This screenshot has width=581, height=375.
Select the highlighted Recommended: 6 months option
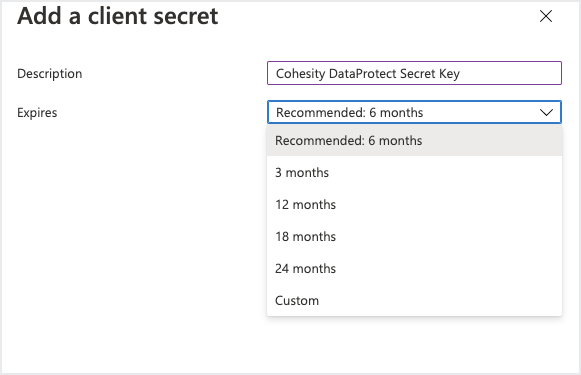tap(414, 141)
